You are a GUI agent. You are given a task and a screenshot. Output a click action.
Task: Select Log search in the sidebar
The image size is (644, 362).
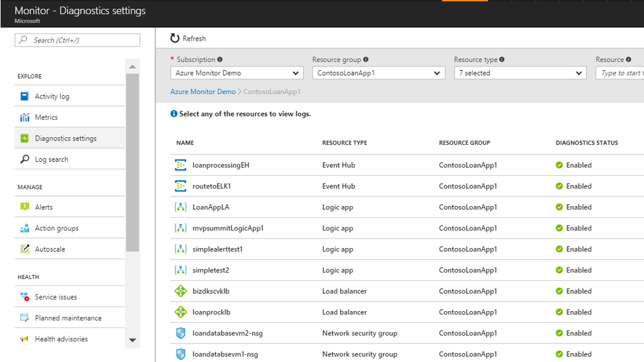[x=52, y=159]
